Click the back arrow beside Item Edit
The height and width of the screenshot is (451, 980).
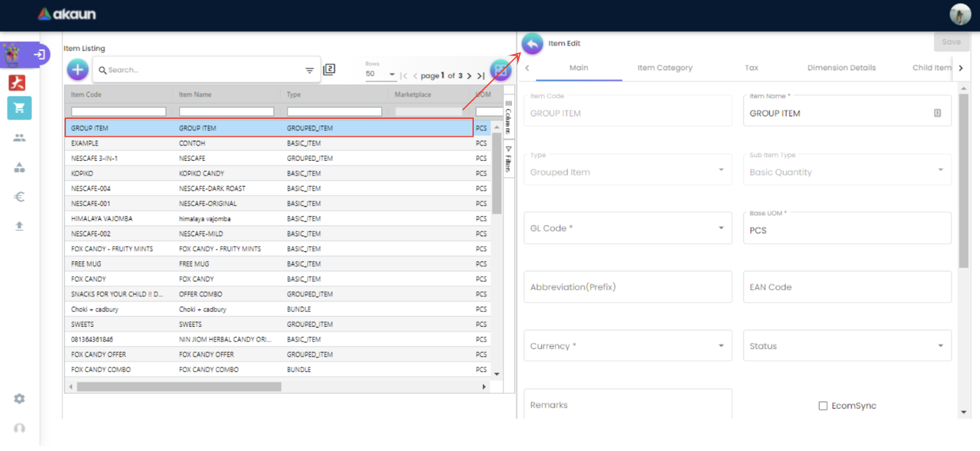pyautogui.click(x=532, y=44)
